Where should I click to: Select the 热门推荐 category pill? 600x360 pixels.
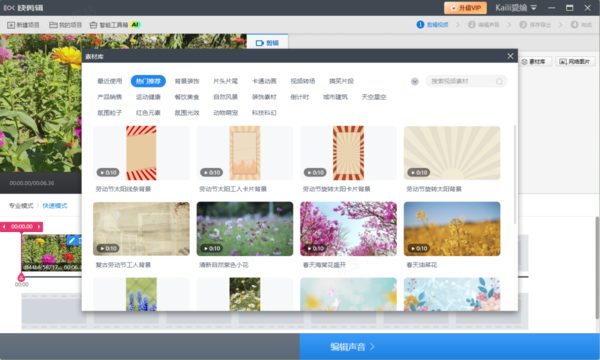coord(148,81)
